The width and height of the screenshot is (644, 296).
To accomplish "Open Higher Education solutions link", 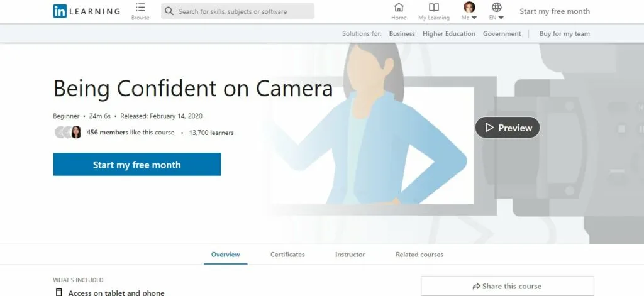I will pyautogui.click(x=449, y=34).
